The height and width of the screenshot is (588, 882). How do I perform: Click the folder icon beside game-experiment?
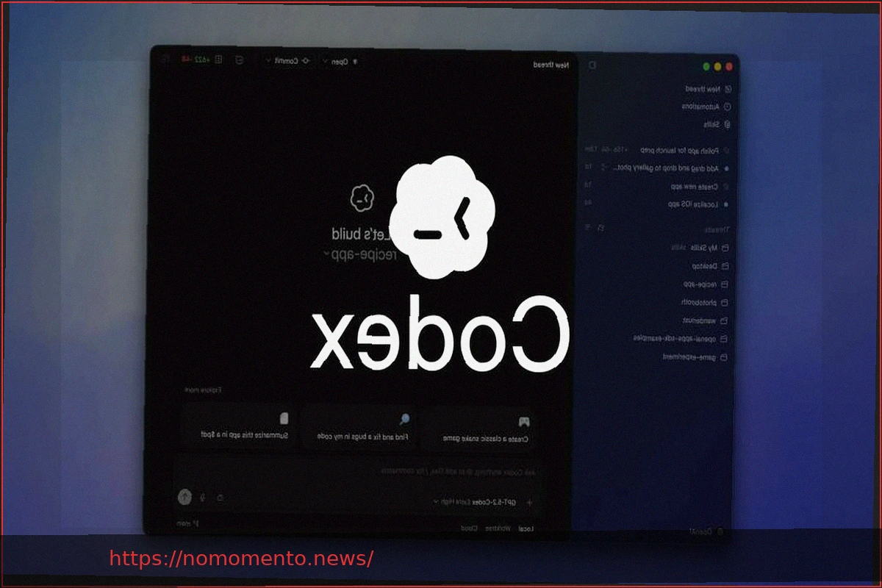724,356
